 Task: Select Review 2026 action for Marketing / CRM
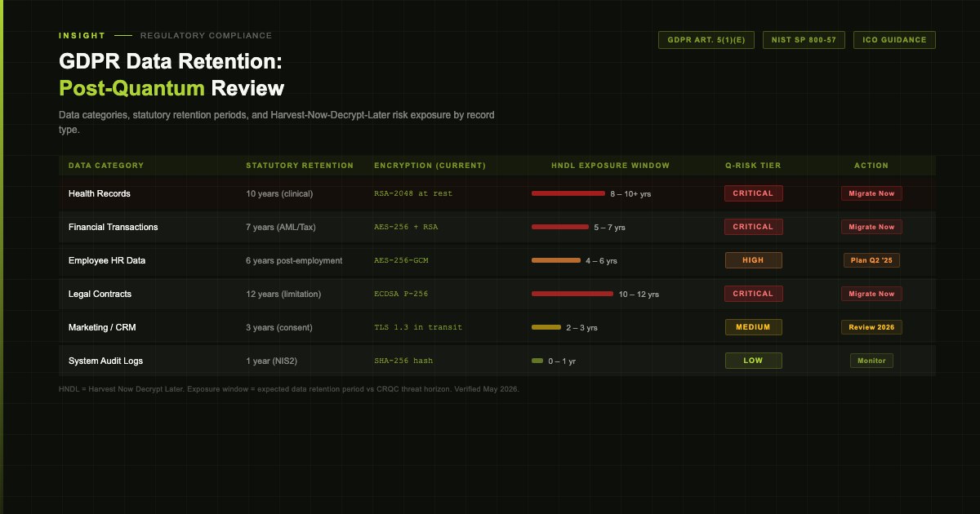click(871, 327)
